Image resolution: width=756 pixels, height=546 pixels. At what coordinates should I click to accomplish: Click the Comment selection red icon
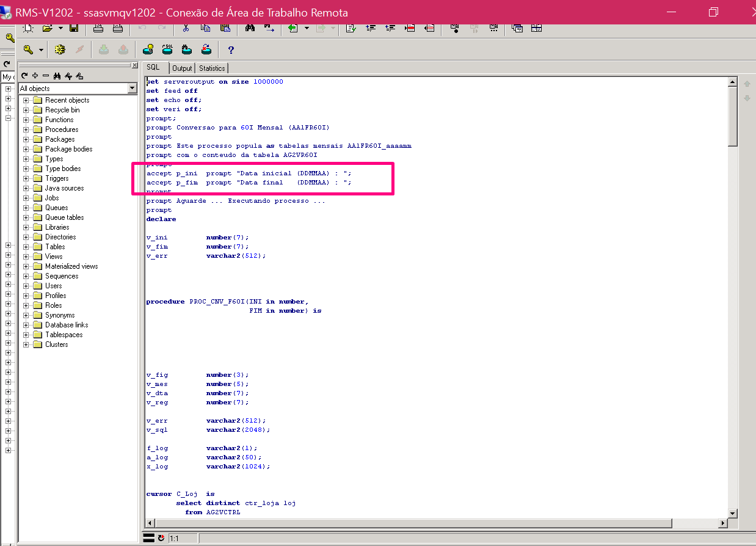[410, 28]
